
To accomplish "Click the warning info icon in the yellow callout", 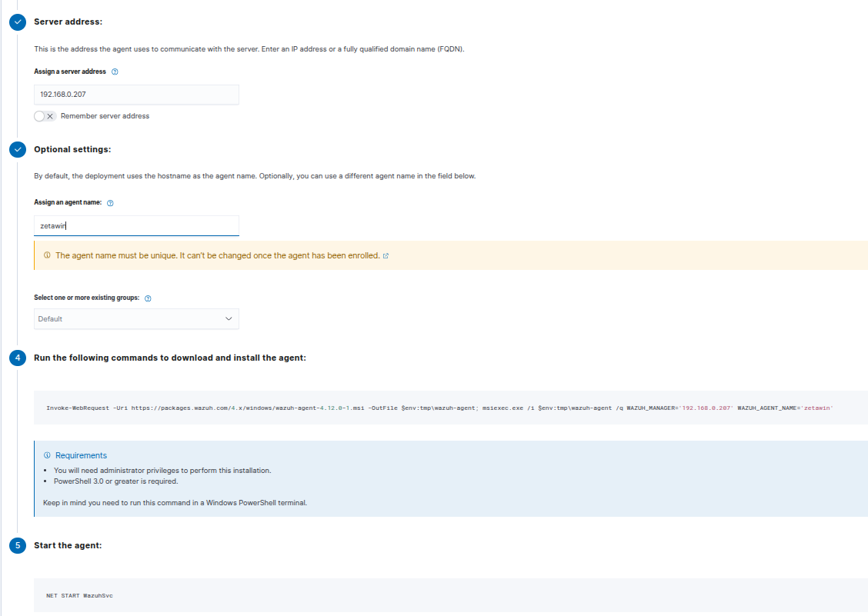I will (48, 255).
